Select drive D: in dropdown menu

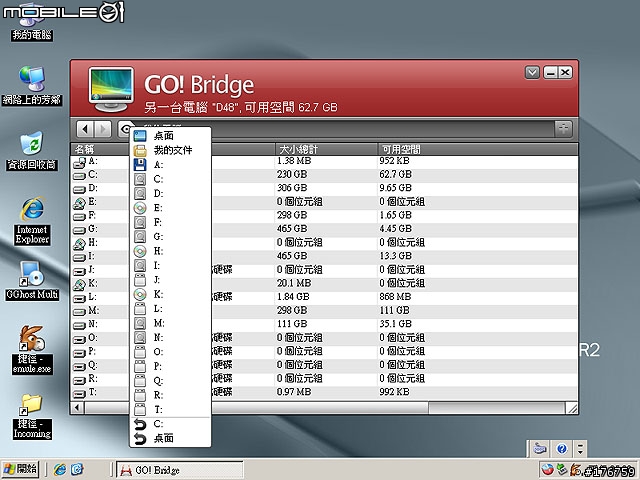tap(170, 193)
